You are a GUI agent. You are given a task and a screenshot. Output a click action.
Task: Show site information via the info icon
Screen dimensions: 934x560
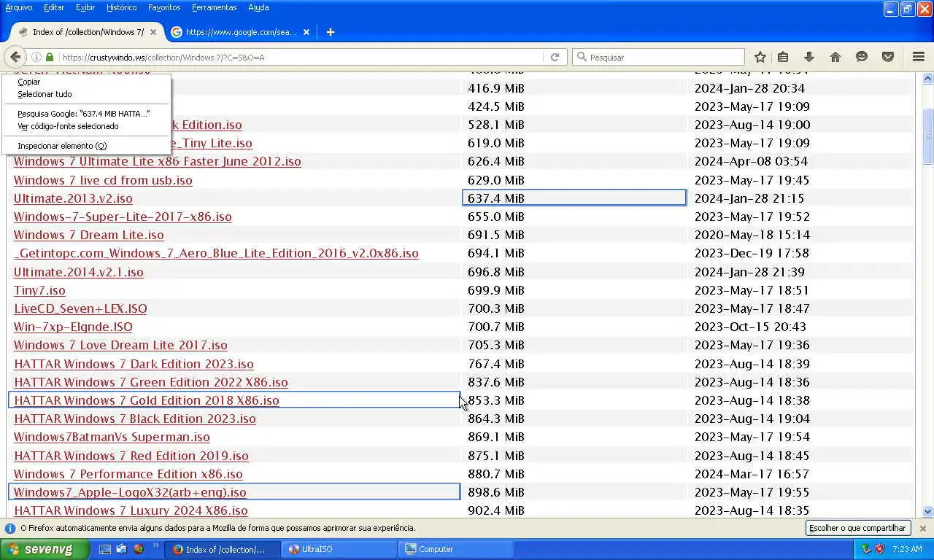[36, 57]
